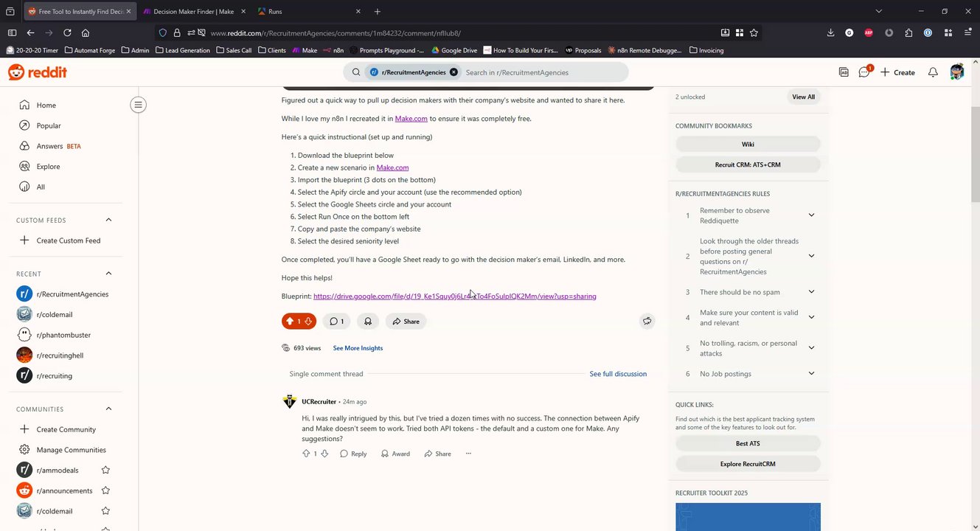The image size is (980, 531).
Task: Click the Best ATS quick link
Action: [748, 443]
